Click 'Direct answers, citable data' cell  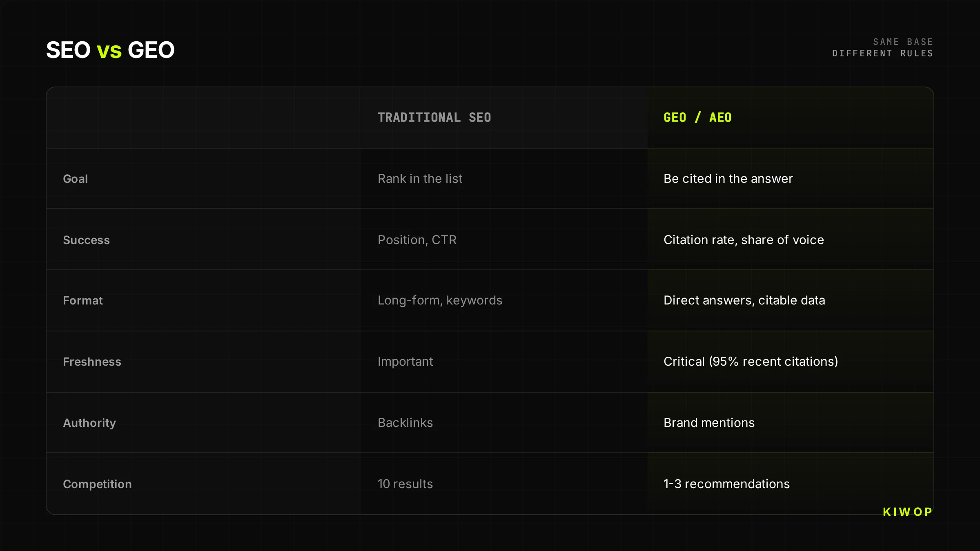click(x=744, y=300)
